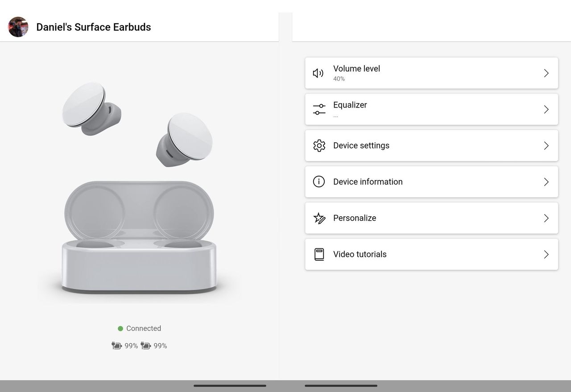Image resolution: width=571 pixels, height=392 pixels.
Task: Expand the Video tutorials chevron
Action: pos(546,254)
